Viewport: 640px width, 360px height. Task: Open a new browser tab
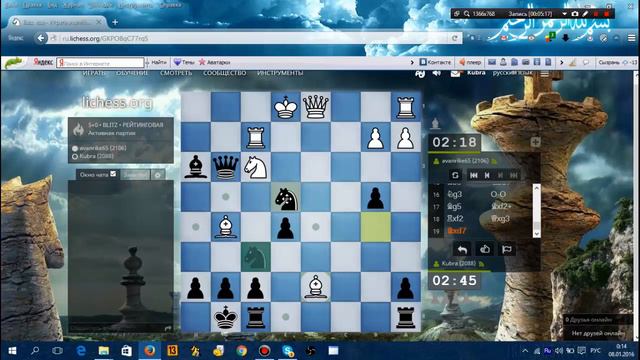tap(115, 22)
